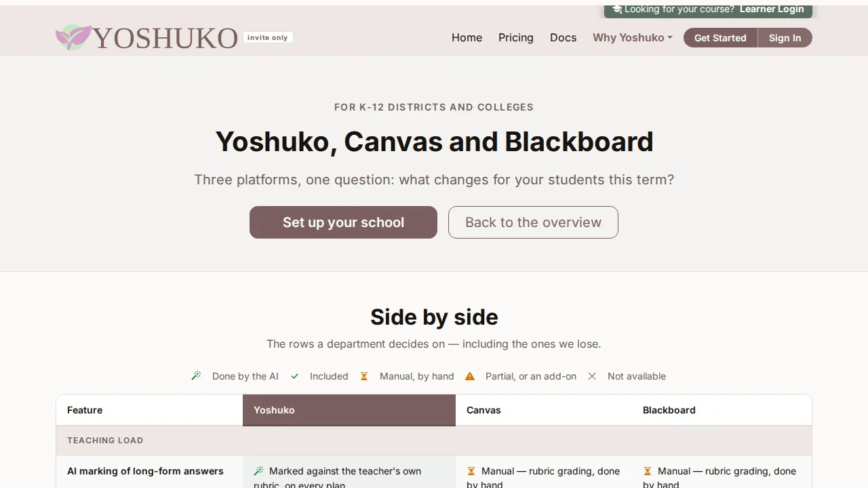Viewport: 868px width, 488px height.
Task: Click the Not available legend label
Action: pos(637,376)
